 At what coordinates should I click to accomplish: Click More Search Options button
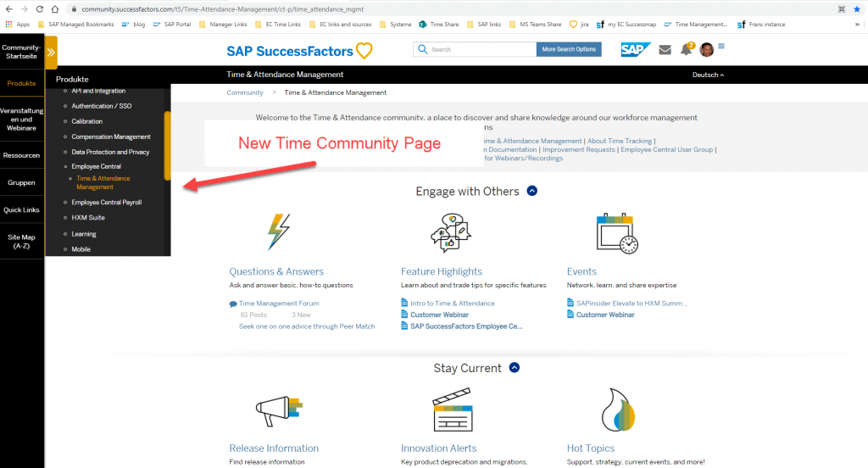click(x=569, y=49)
